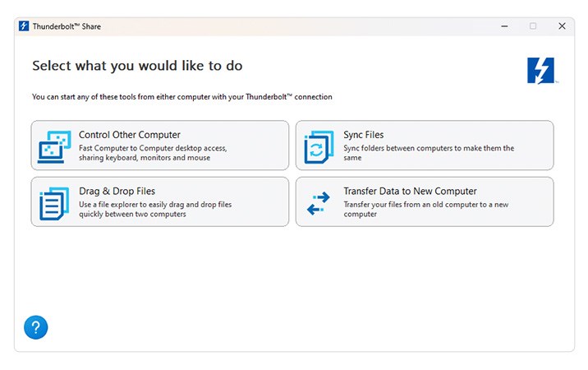This screenshot has height=370, width=588.
Task: Close the Thunderbolt Share window
Action: coord(562,26)
